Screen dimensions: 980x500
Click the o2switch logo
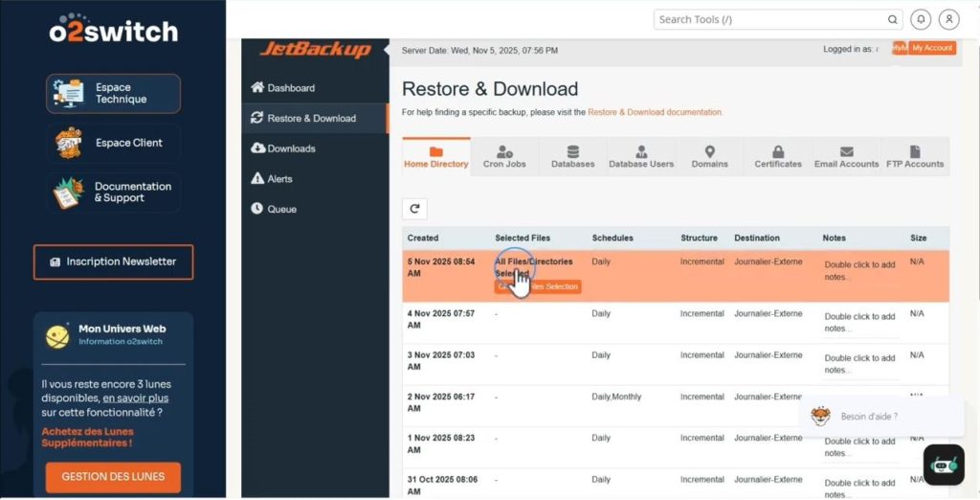pos(113,29)
